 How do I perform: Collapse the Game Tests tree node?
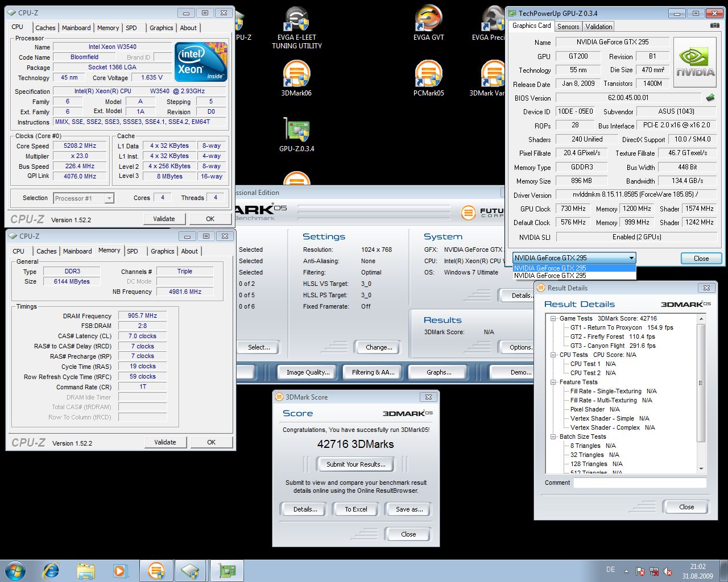(x=553, y=318)
